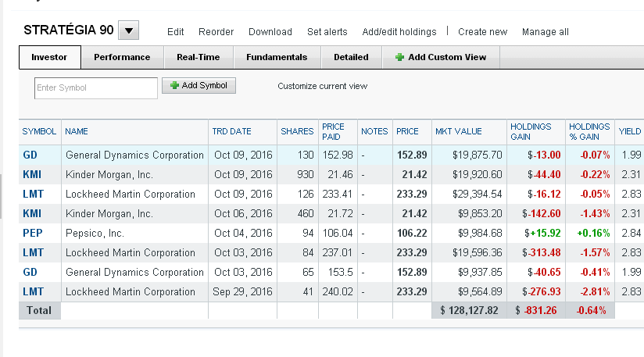Click the Download link

[x=270, y=32]
